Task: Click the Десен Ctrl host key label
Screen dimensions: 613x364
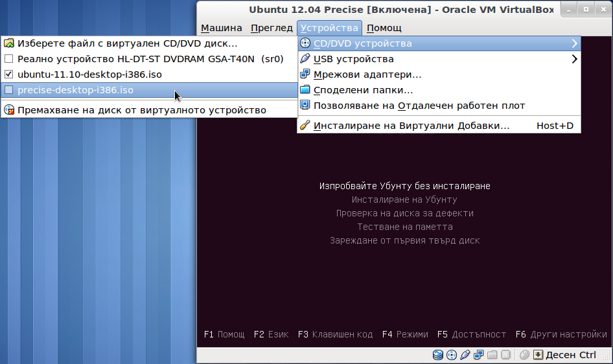Action: pyautogui.click(x=571, y=355)
